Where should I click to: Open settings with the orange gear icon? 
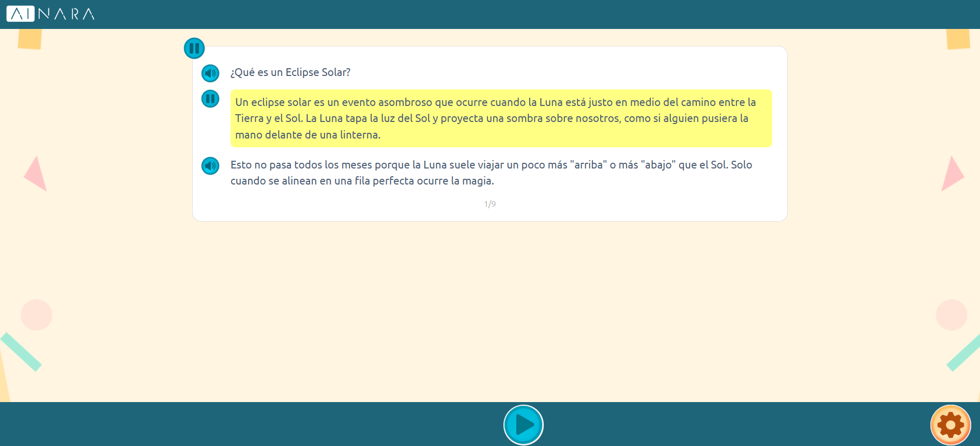tap(950, 425)
